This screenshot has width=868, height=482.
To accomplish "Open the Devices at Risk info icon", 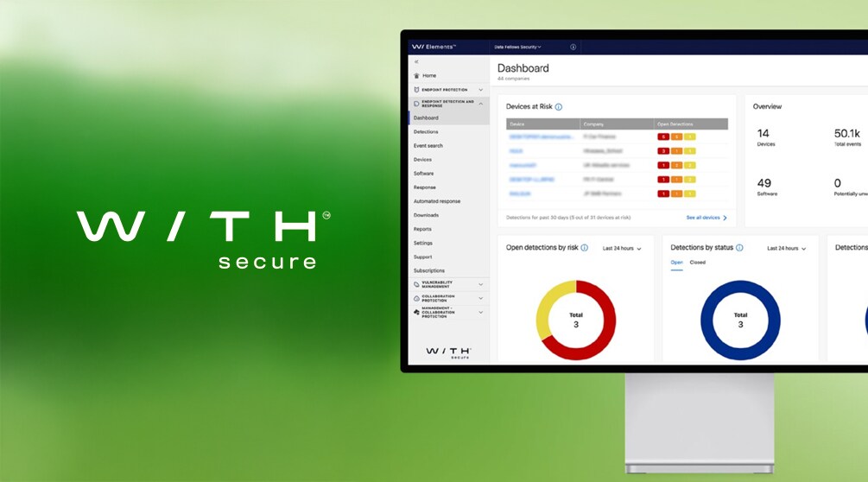I will pos(559,107).
